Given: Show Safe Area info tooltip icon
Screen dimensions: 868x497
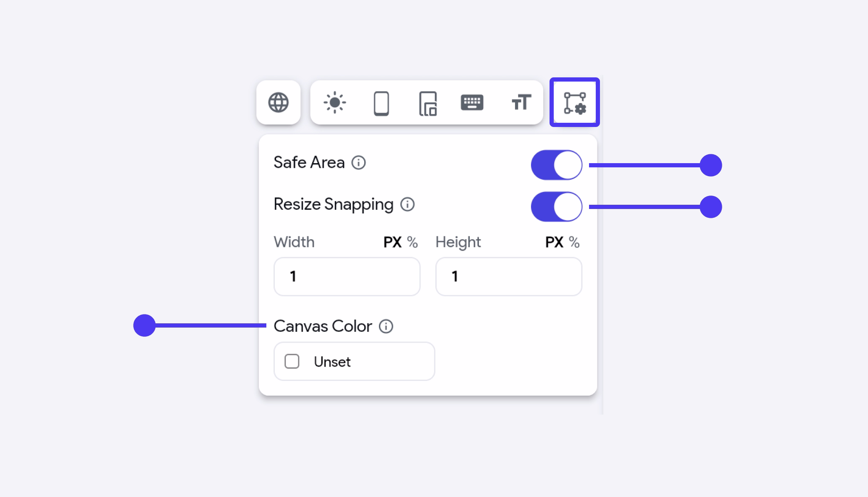Looking at the screenshot, I should click(x=358, y=163).
